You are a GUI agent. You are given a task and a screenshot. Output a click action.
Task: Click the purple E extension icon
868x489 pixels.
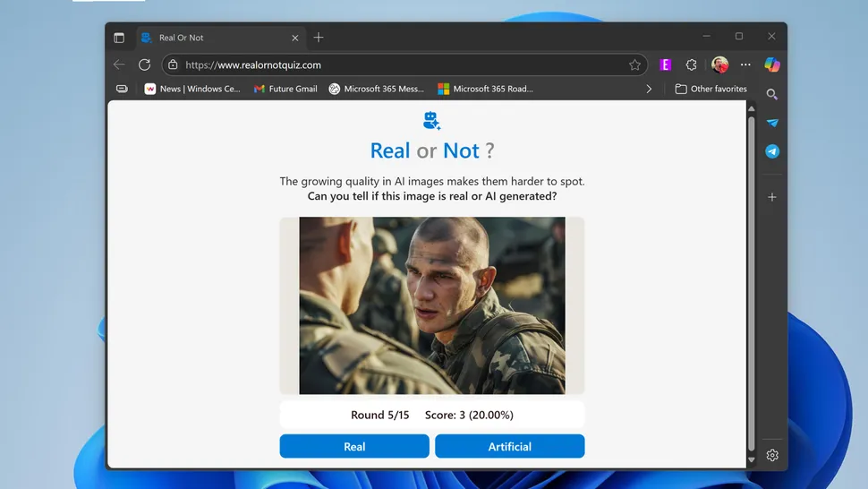(x=665, y=64)
